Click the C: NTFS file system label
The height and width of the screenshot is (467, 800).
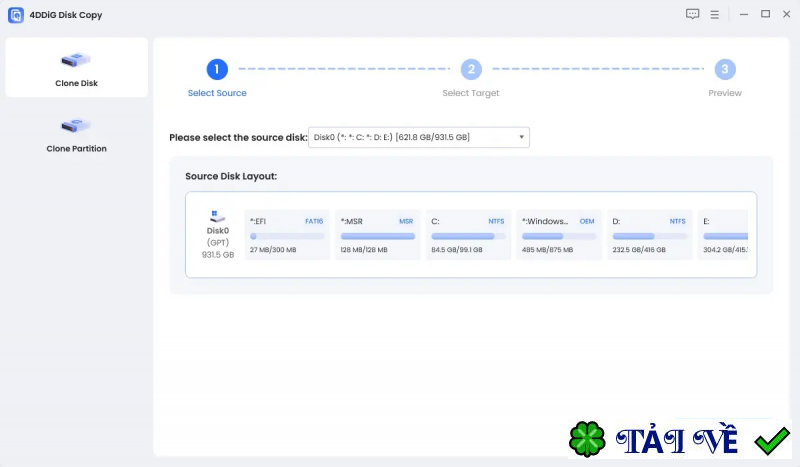[x=496, y=221]
